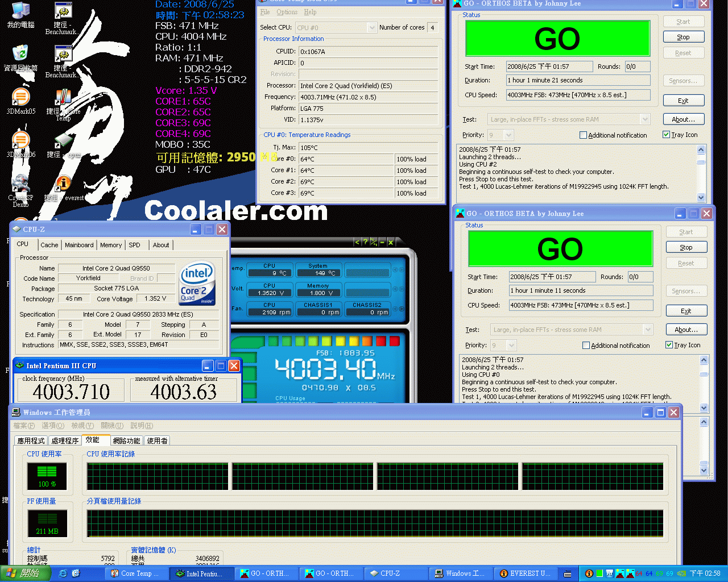Image resolution: width=728 pixels, height=582 pixels.
Task: Open the everest desktop shortcut icon
Action: pos(63,188)
